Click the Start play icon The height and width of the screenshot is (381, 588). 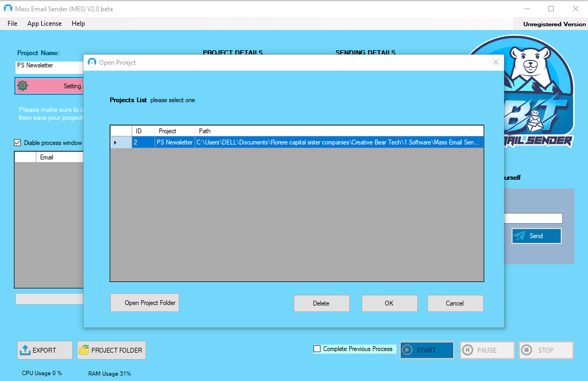[x=408, y=350]
